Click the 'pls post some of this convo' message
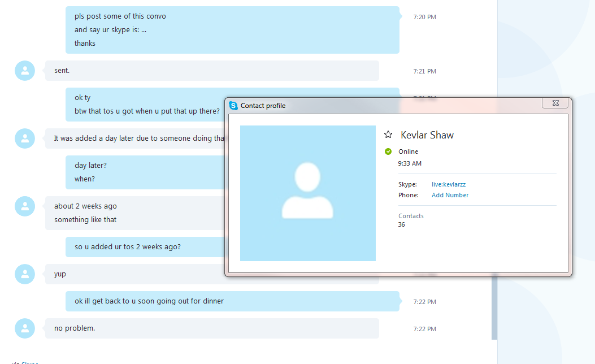 click(120, 16)
